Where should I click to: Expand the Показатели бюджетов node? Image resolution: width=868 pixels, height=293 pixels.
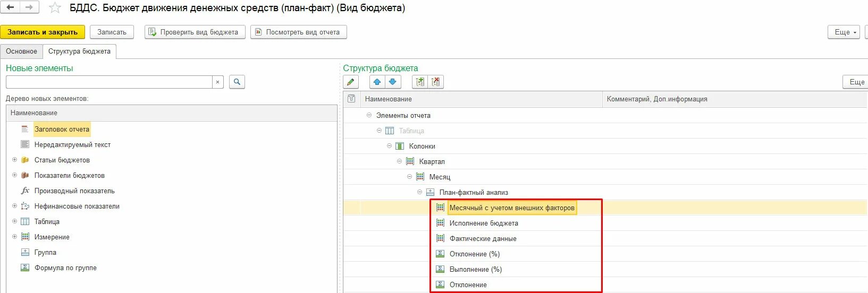point(14,175)
